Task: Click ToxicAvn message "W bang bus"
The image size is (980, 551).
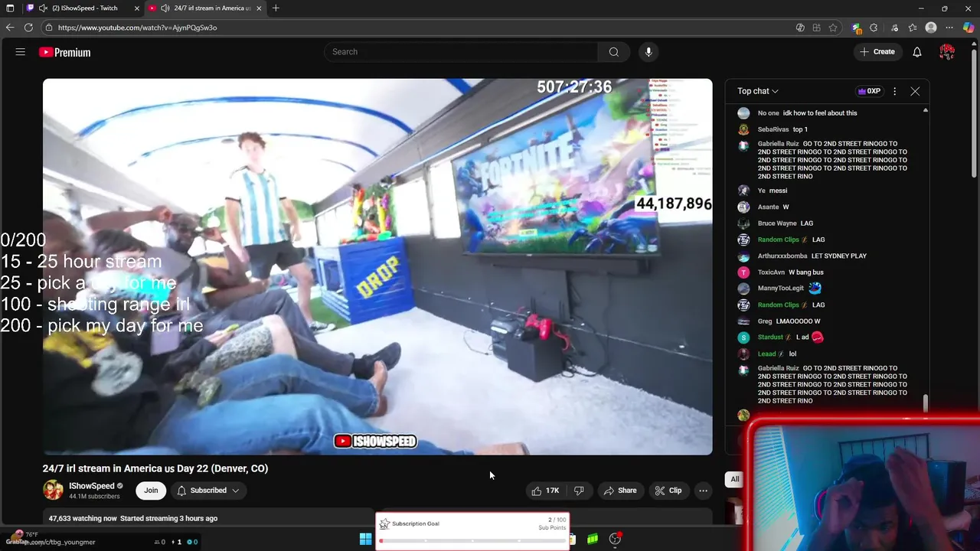Action: (806, 272)
